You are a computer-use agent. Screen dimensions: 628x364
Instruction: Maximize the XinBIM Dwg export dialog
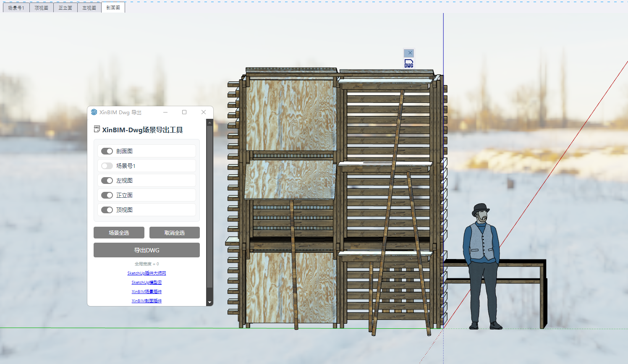click(x=184, y=112)
